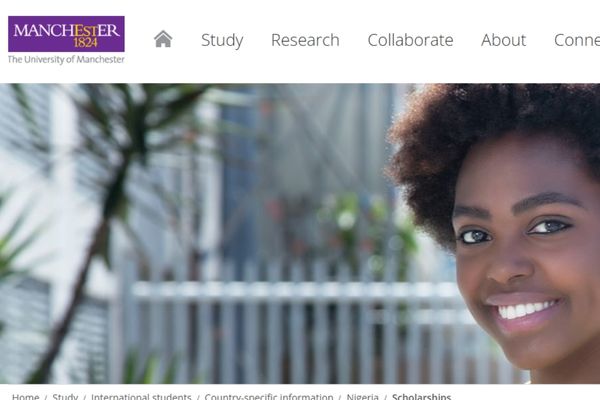Click the Nigeria breadcrumb link
The image size is (600, 400).
[x=362, y=397]
